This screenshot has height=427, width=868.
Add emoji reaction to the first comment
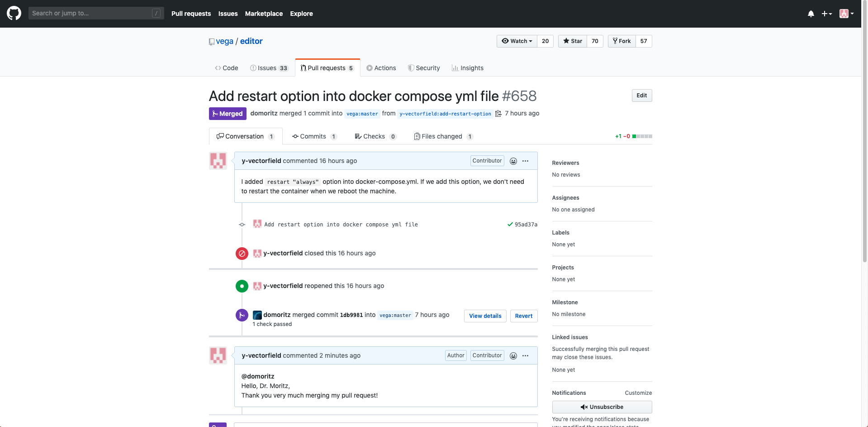click(x=513, y=161)
